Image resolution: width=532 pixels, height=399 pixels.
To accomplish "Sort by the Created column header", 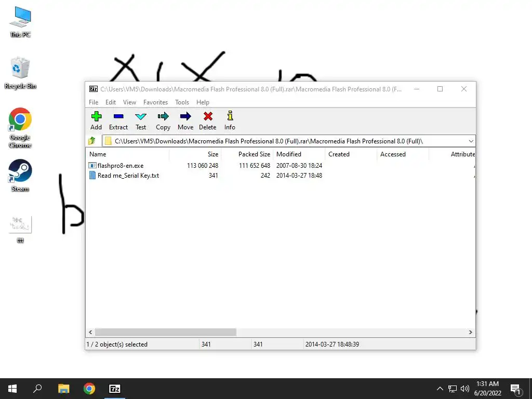I will 351,154.
